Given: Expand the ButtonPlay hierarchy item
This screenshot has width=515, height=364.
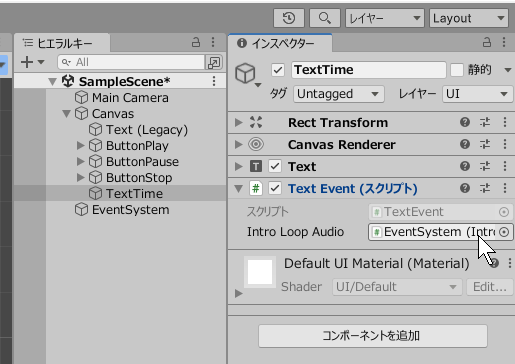Looking at the screenshot, I should tap(80, 145).
